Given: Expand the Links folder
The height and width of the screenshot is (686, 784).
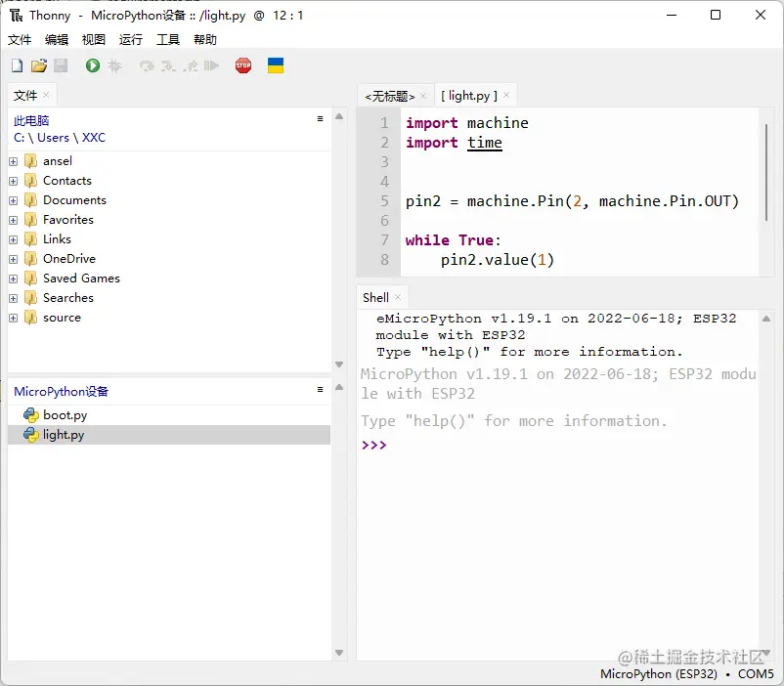Looking at the screenshot, I should point(14,239).
